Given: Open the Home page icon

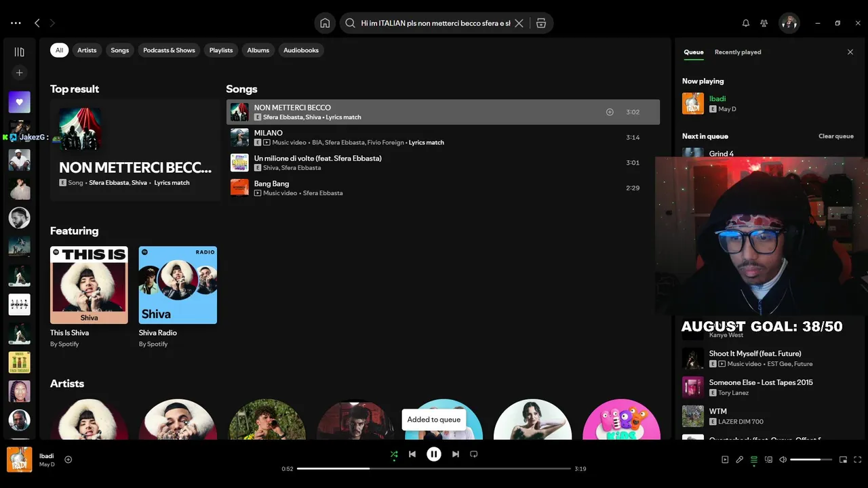Looking at the screenshot, I should 325,23.
